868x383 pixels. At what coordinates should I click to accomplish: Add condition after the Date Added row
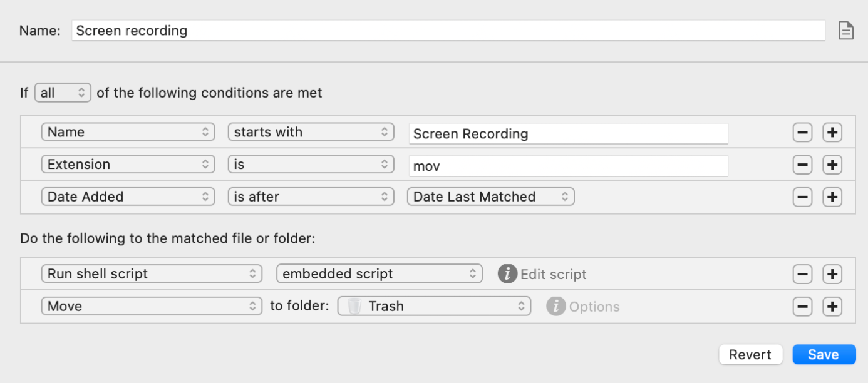click(x=832, y=197)
